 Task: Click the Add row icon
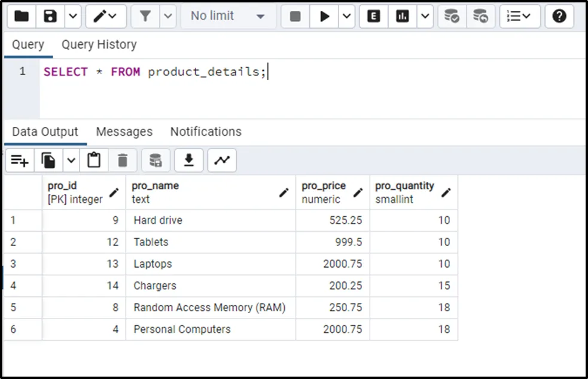pyautogui.click(x=20, y=160)
